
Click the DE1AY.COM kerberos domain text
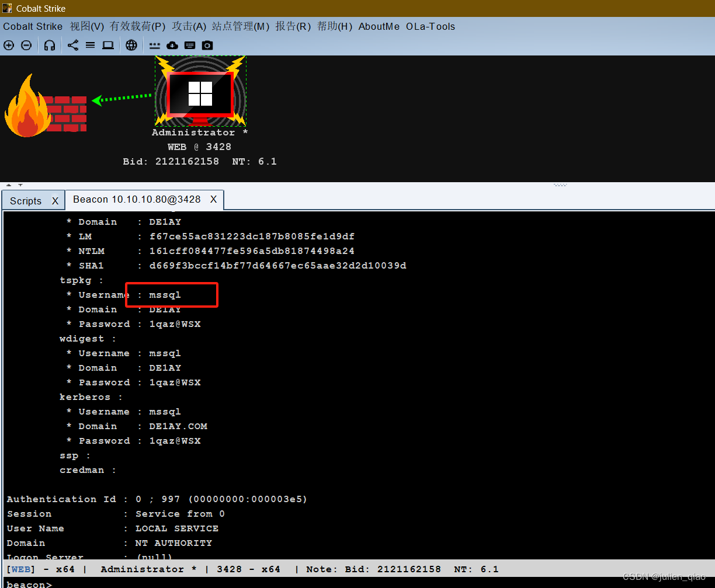pos(178,426)
